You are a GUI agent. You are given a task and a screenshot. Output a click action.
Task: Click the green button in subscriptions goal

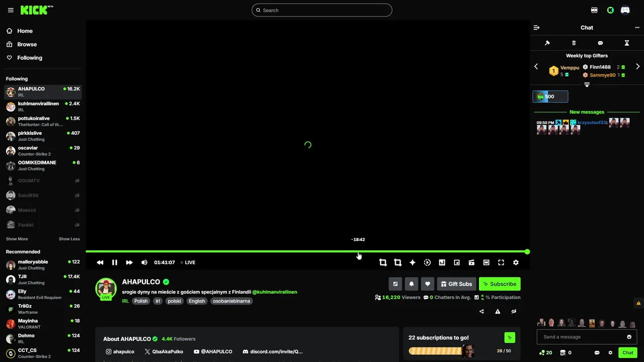point(510,337)
